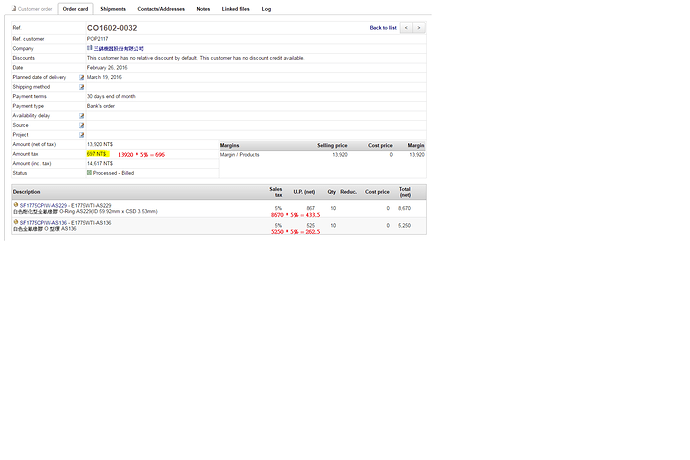Edit the Availability delay field

[82, 116]
